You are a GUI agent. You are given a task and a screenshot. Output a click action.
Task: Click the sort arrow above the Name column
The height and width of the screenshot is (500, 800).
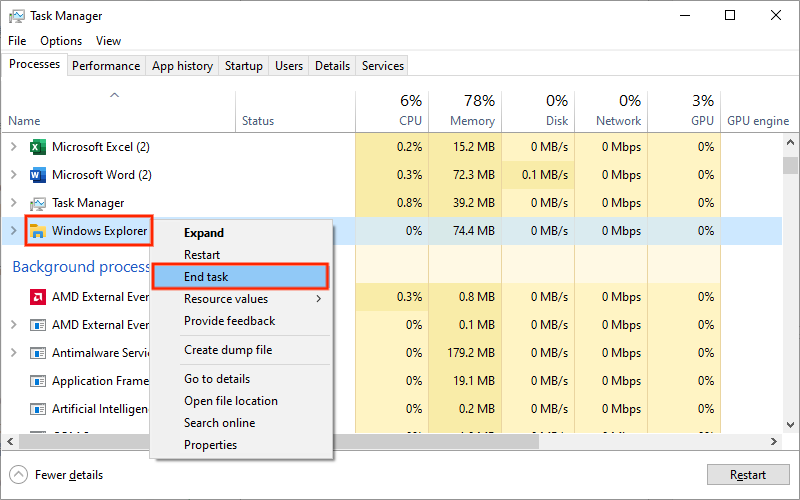(x=115, y=95)
